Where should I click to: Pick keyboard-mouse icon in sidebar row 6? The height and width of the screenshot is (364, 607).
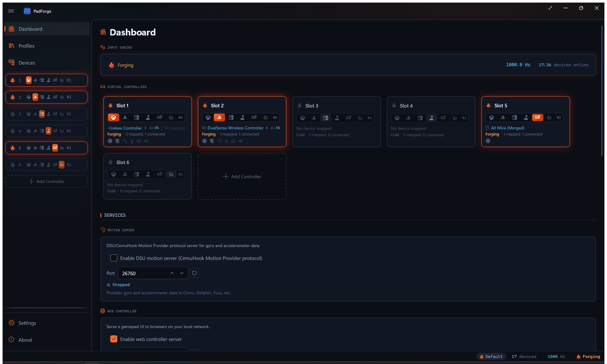tap(55, 165)
